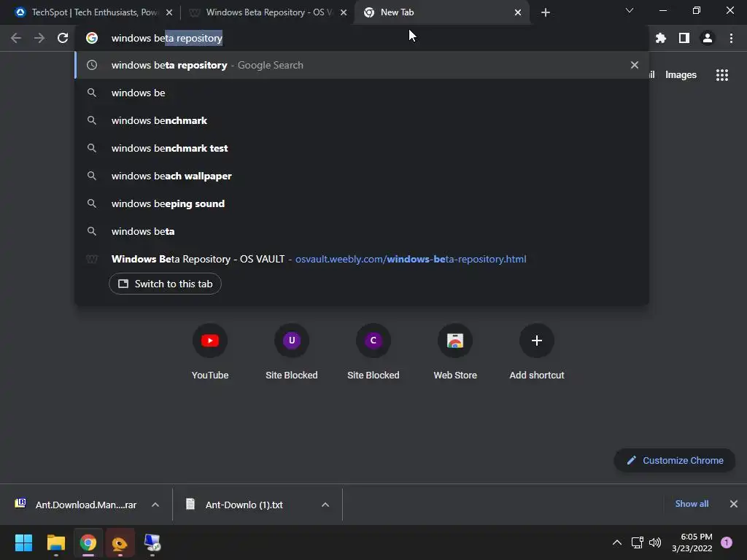Click the Customize Chrome button
Image resolution: width=747 pixels, height=560 pixels.
click(675, 461)
